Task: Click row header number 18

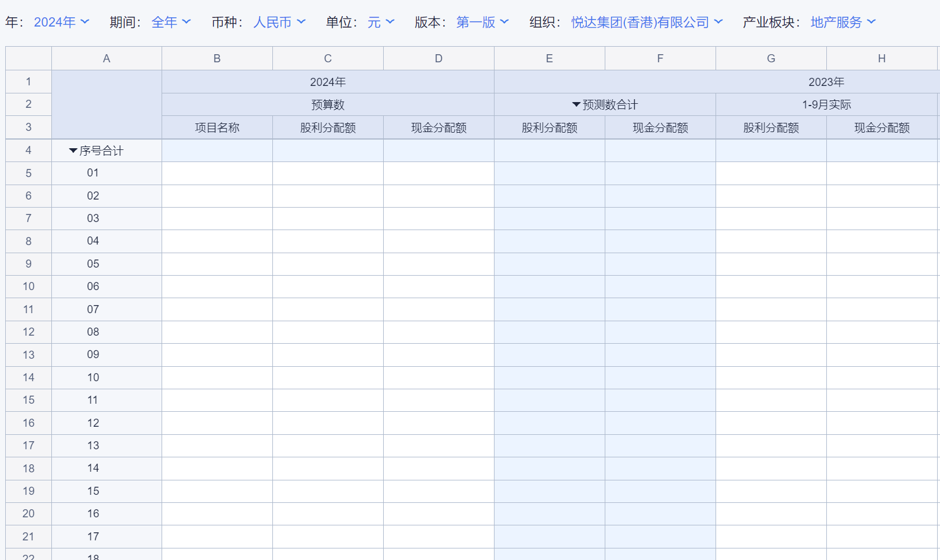Action: (28, 468)
